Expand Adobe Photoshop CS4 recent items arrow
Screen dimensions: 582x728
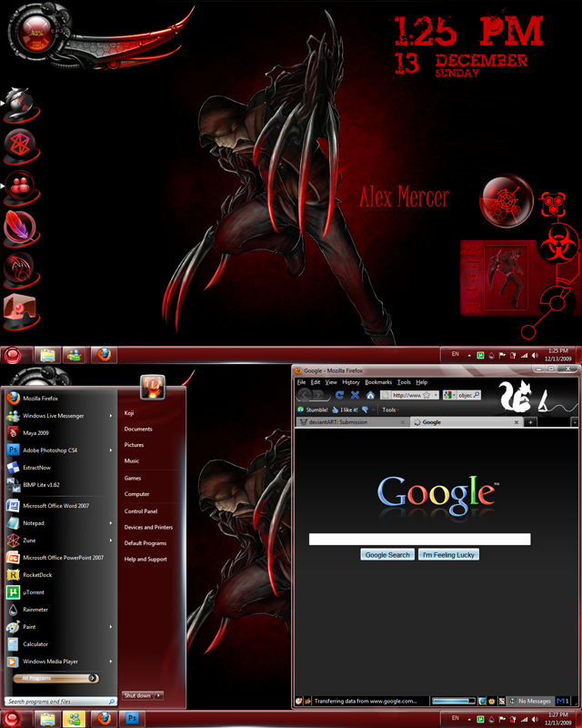(110, 450)
